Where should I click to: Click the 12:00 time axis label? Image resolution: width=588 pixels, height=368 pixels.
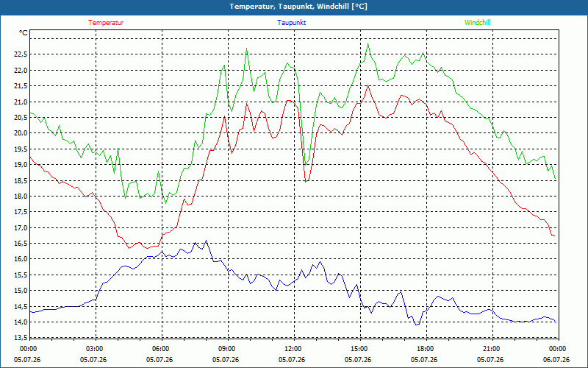(294, 349)
